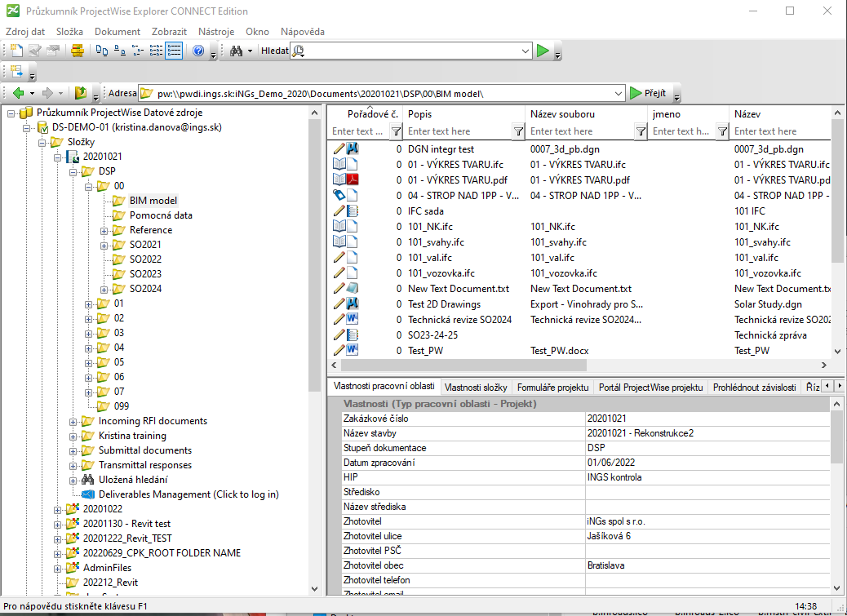Open the Adresa path dropdown arrow
Screen dimensions: 847x616
pyautogui.click(x=618, y=93)
